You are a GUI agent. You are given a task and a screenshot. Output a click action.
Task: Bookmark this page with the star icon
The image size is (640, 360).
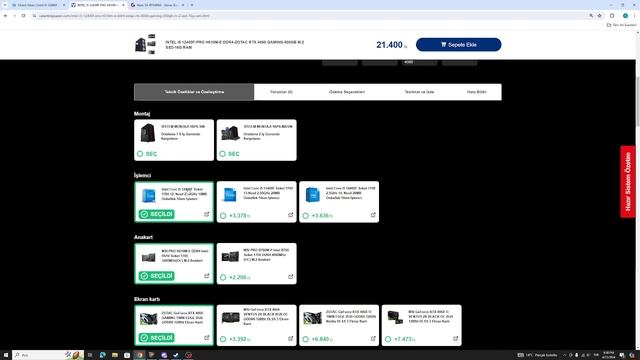pos(600,16)
